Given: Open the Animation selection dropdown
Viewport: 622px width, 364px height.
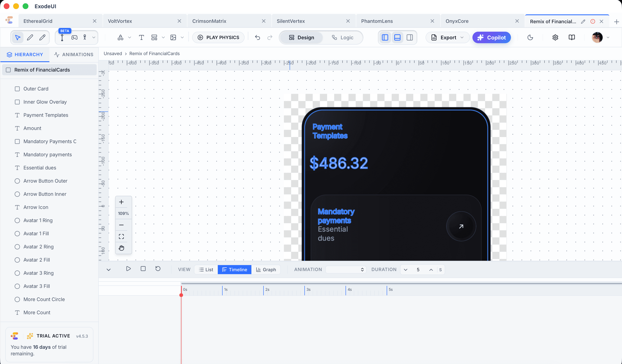Looking at the screenshot, I should coord(345,269).
